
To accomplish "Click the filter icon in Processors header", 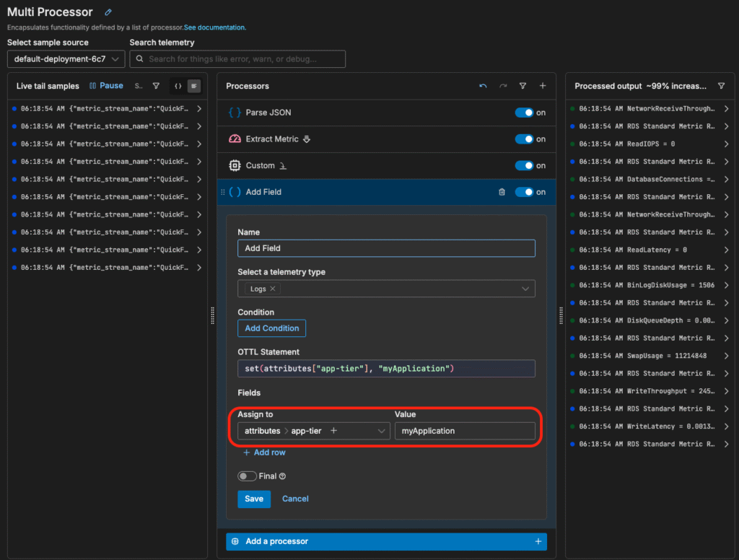I will click(x=522, y=86).
